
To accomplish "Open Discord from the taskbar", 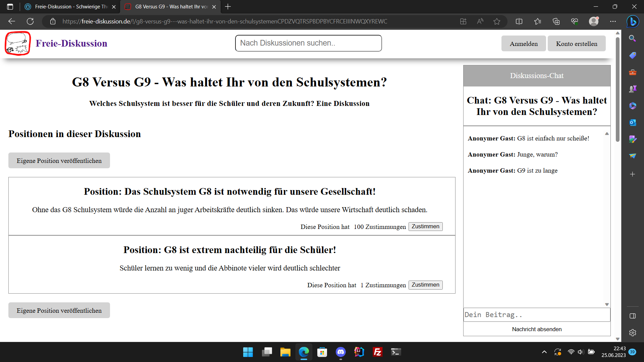I will tap(340, 352).
